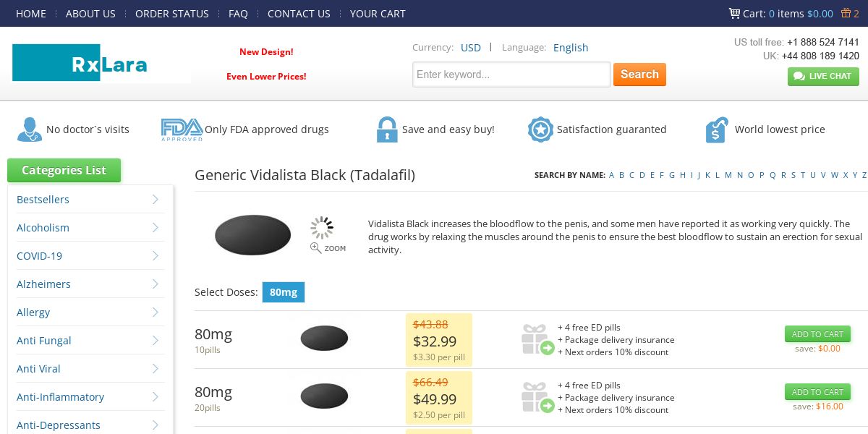Click the Satisfaction guaranteed seal icon
This screenshot has height=434, width=868.
pyautogui.click(x=540, y=129)
